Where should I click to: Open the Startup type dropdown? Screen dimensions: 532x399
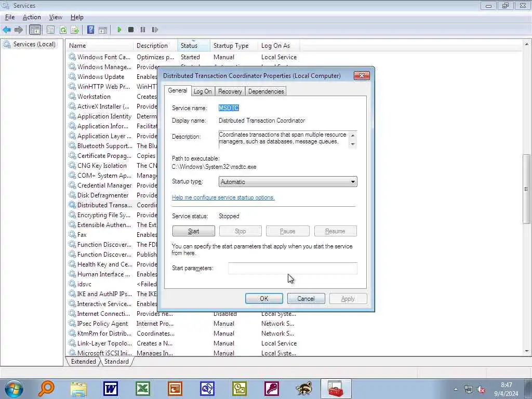click(288, 182)
